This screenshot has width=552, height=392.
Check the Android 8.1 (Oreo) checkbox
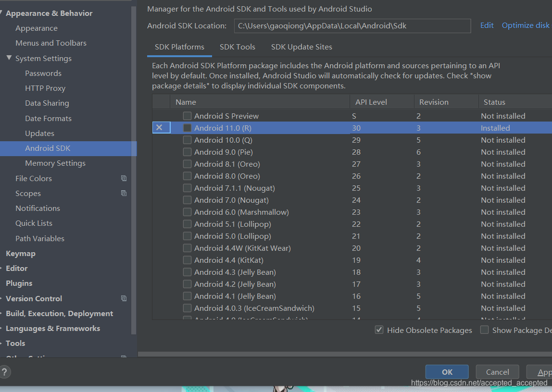[x=188, y=164]
